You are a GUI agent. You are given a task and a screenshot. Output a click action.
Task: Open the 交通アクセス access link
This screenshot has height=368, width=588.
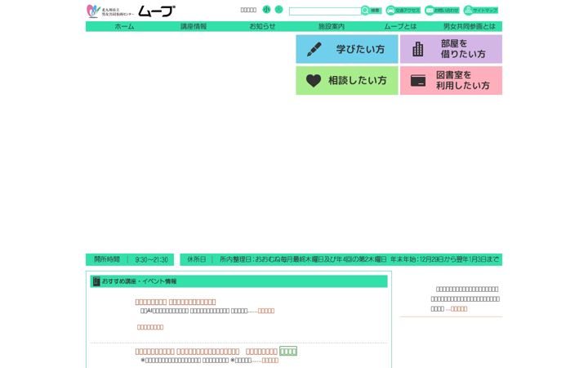403,11
